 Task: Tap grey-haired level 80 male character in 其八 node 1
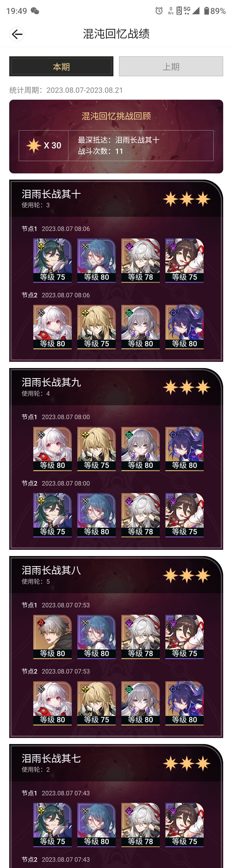(53, 637)
